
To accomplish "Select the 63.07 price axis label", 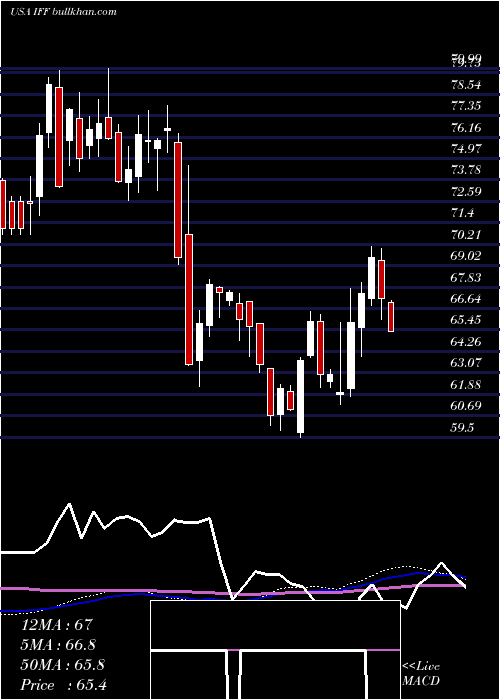I will (x=467, y=362).
